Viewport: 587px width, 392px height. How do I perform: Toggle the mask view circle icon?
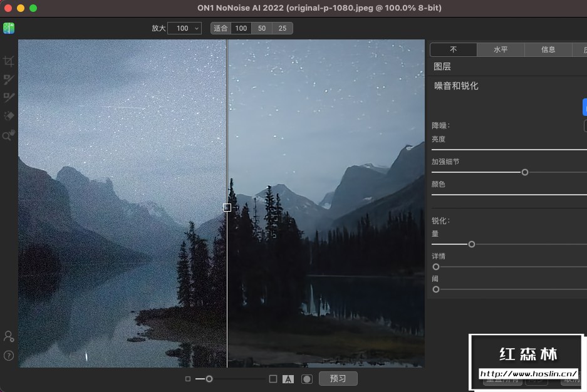pyautogui.click(x=306, y=379)
